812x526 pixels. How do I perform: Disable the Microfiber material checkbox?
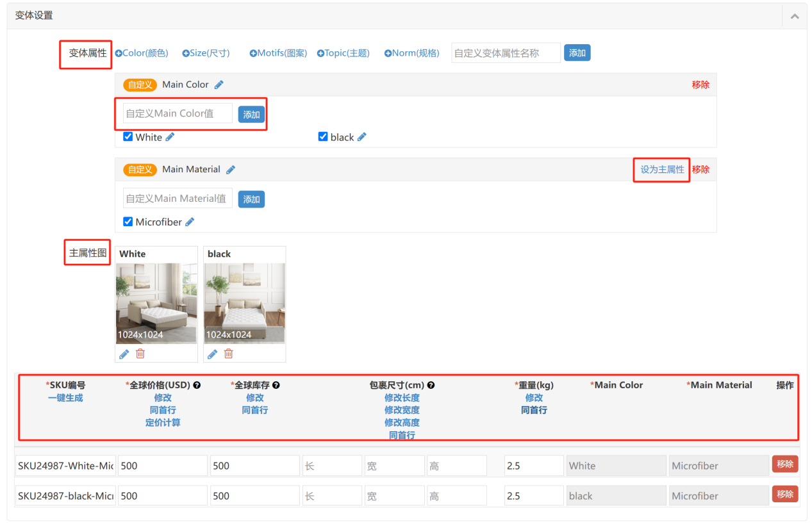[x=128, y=222]
